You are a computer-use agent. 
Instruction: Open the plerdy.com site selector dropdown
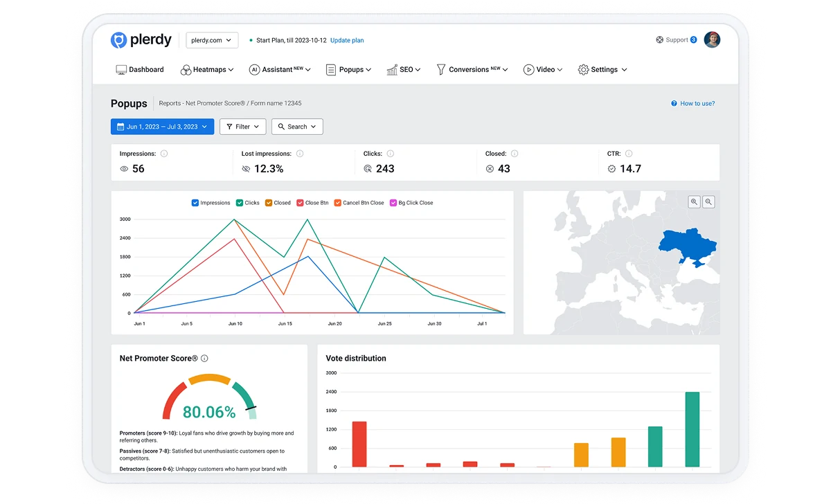point(212,40)
